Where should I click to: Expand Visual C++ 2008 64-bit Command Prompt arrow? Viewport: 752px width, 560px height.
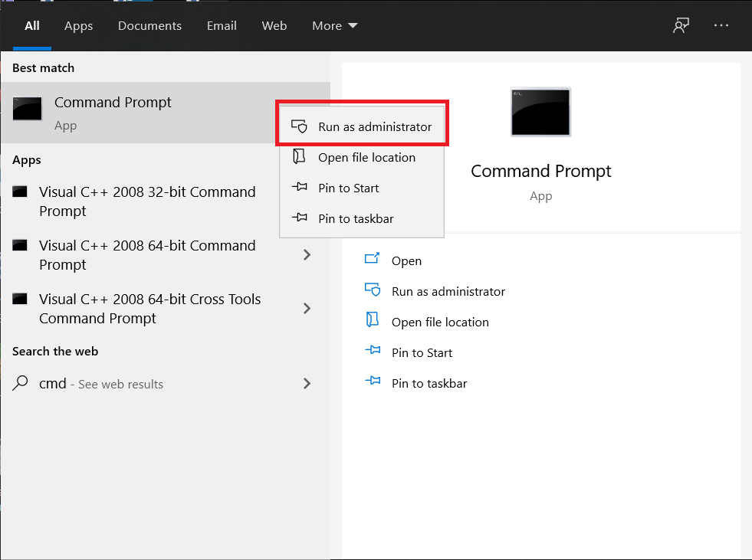pos(307,254)
